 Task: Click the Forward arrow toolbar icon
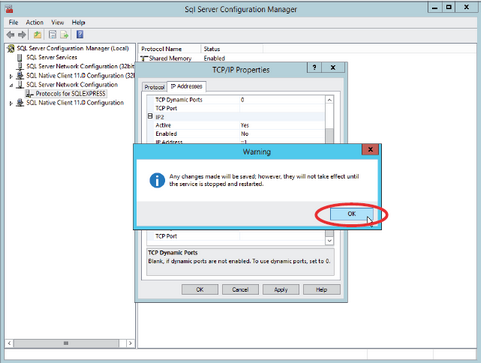tap(22, 35)
